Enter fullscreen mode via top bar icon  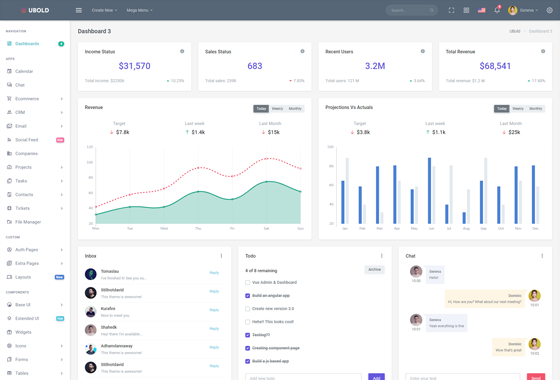(451, 10)
